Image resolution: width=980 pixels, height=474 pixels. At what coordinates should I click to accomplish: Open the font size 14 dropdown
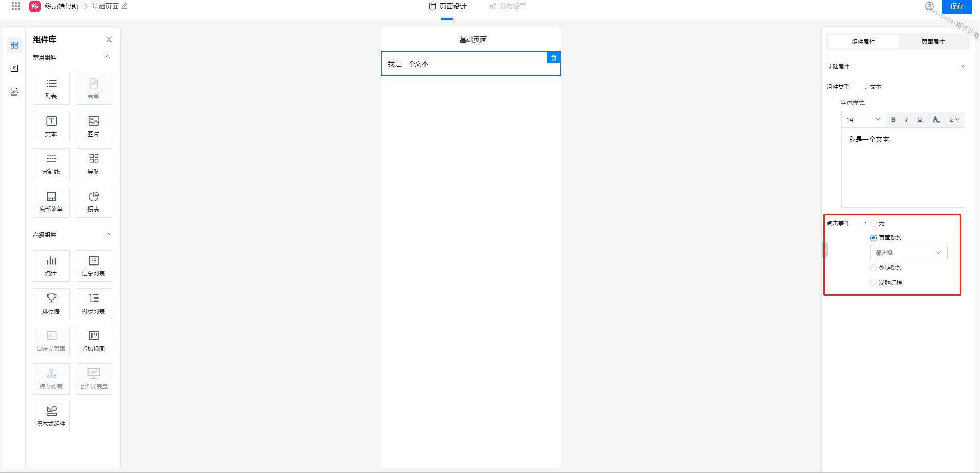click(864, 120)
